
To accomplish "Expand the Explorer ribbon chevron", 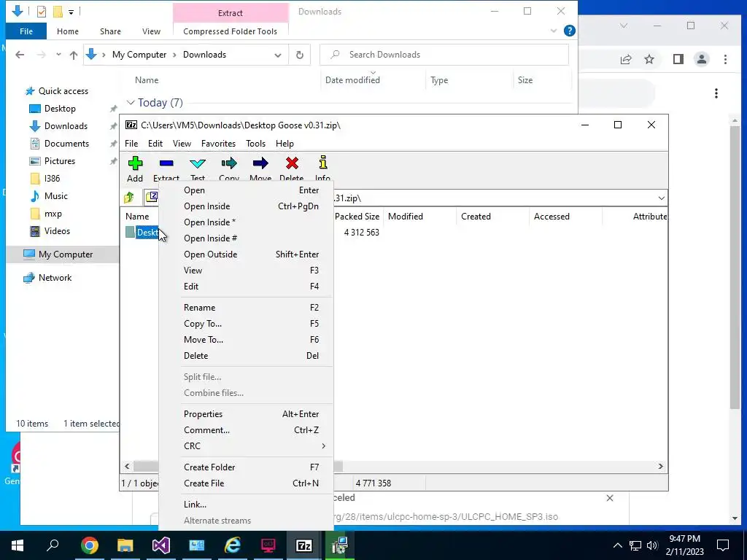I will [x=553, y=31].
